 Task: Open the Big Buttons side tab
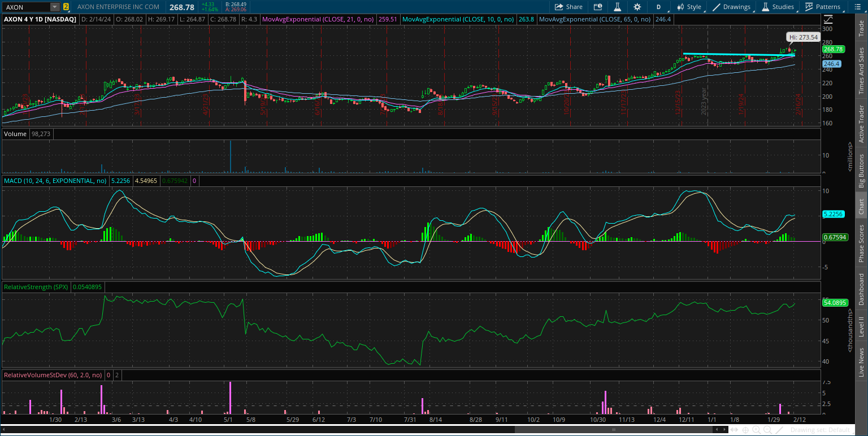[861, 171]
